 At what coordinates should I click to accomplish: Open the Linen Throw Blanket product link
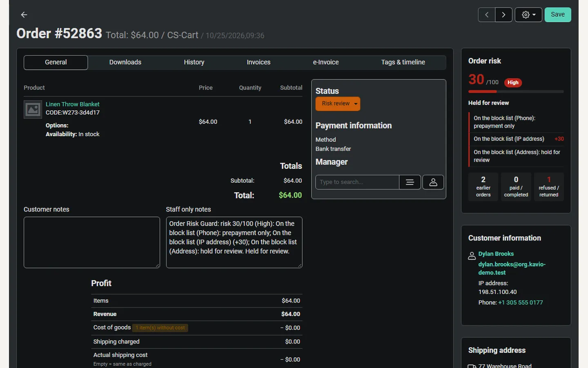pyautogui.click(x=73, y=104)
